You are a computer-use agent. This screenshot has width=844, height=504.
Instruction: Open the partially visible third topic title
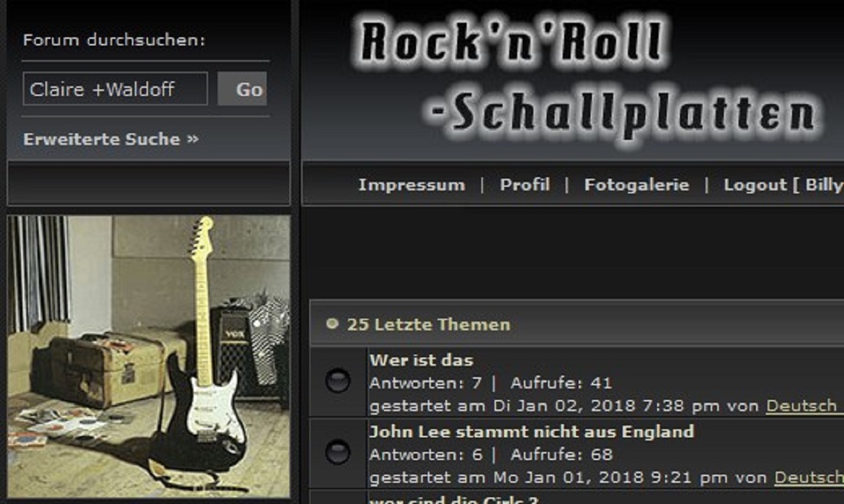(x=454, y=499)
